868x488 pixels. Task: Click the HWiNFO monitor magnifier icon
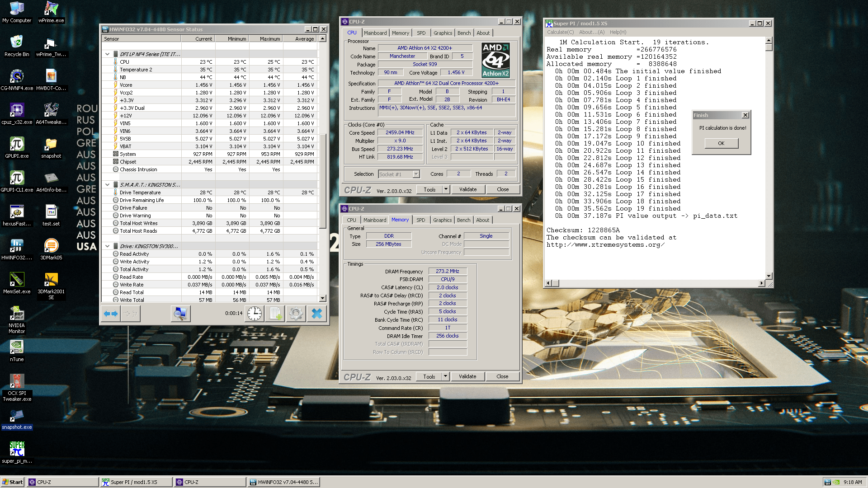180,313
